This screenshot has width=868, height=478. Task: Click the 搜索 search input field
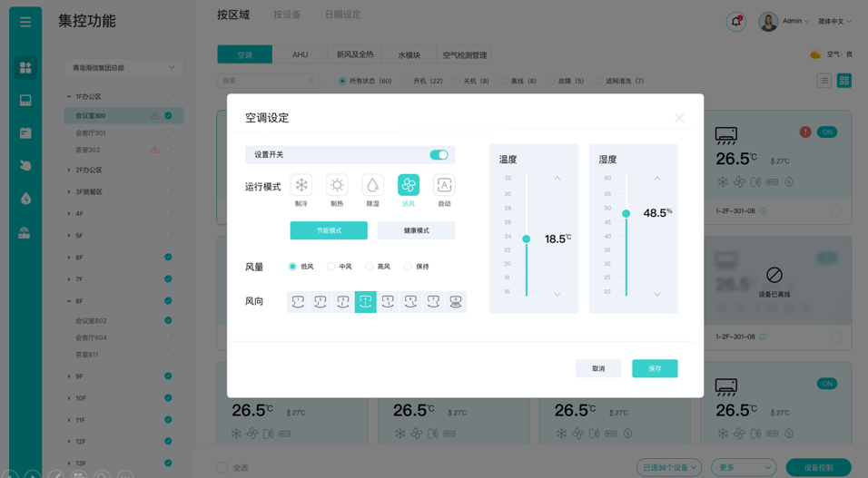point(268,81)
